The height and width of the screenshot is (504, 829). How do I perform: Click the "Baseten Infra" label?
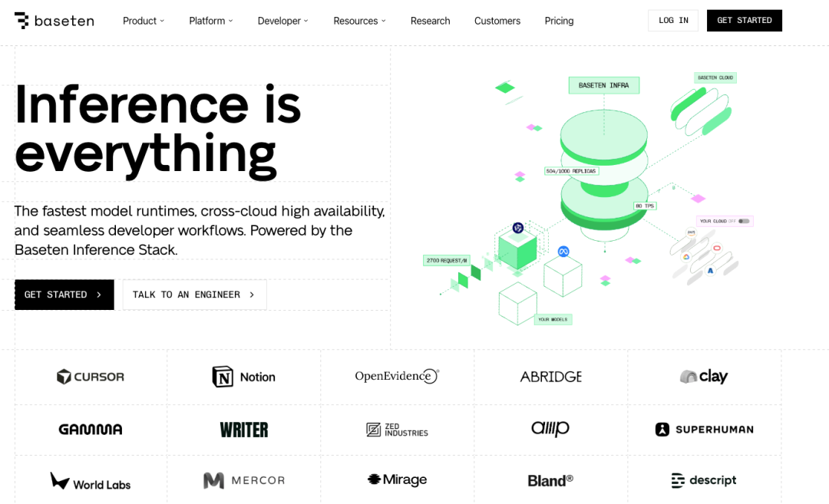pyautogui.click(x=604, y=85)
